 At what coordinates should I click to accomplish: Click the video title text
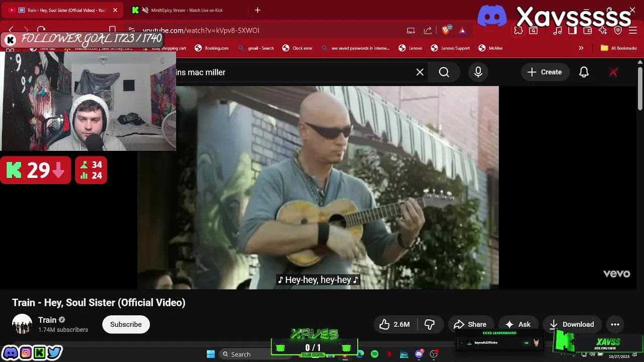tap(99, 303)
